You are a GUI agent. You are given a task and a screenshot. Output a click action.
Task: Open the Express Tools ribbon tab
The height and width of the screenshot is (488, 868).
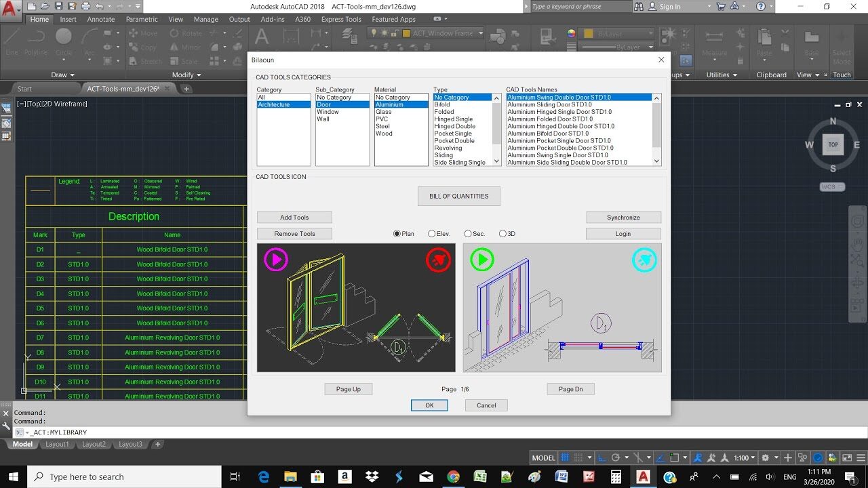point(341,20)
